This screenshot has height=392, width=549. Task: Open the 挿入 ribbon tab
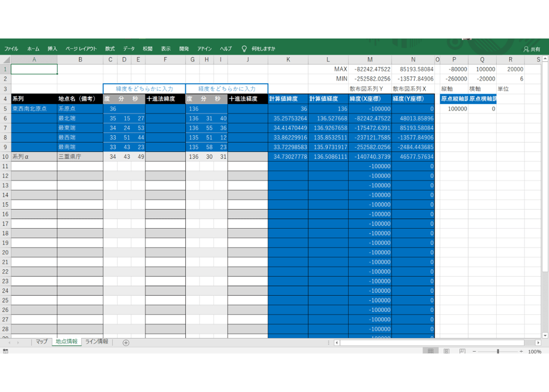(x=52, y=49)
